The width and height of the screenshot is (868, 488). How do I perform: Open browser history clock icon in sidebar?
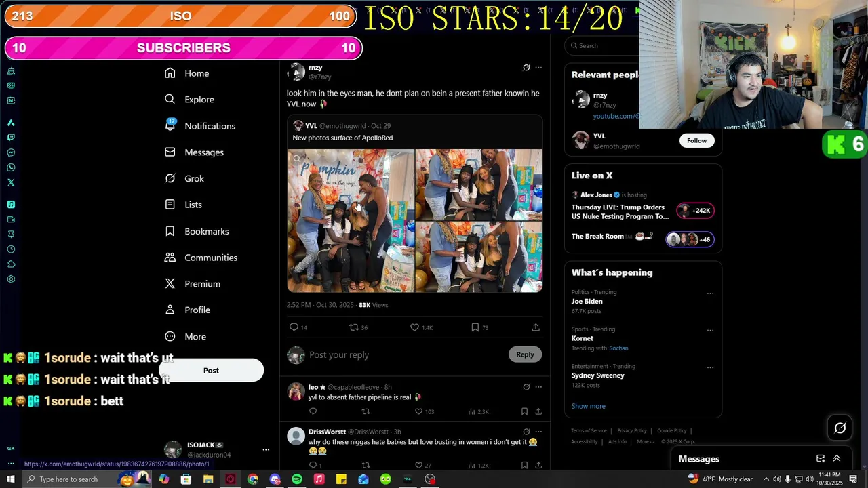coord(11,249)
